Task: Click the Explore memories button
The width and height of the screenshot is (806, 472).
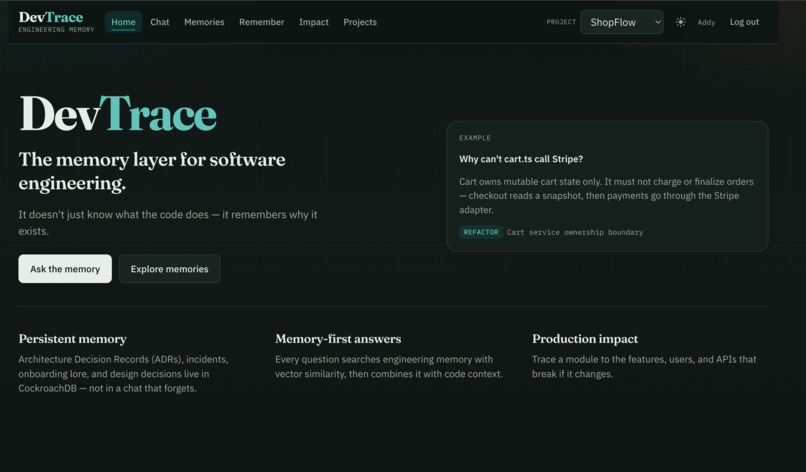Action: pyautogui.click(x=169, y=268)
